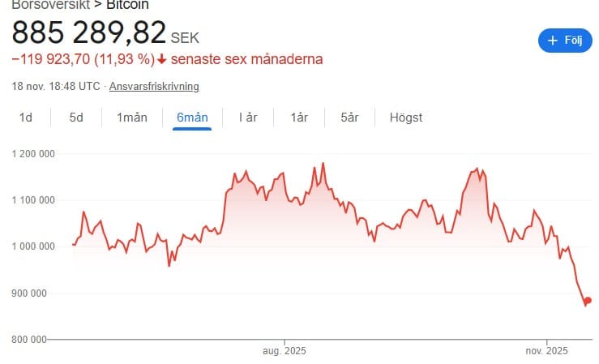Select the 5d time range tab

click(x=76, y=118)
